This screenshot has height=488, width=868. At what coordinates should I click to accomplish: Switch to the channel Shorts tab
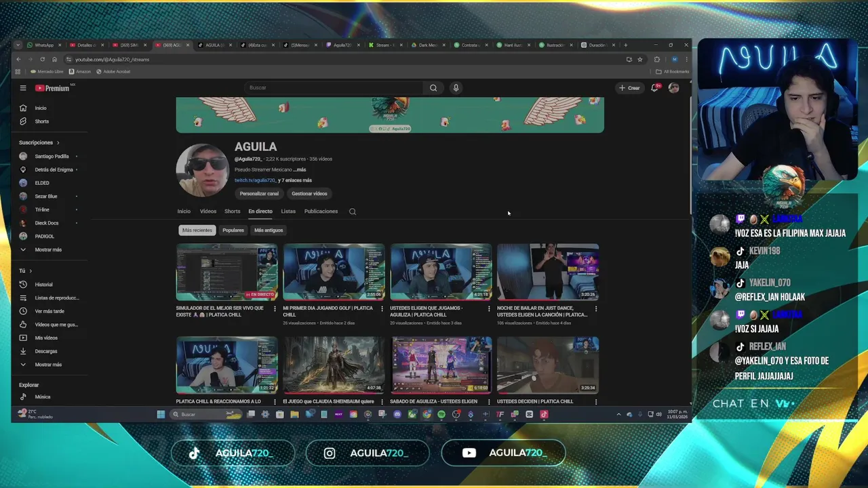(233, 211)
